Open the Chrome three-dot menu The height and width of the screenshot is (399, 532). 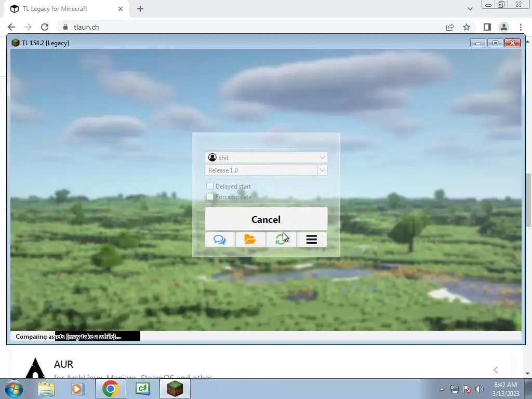521,27
